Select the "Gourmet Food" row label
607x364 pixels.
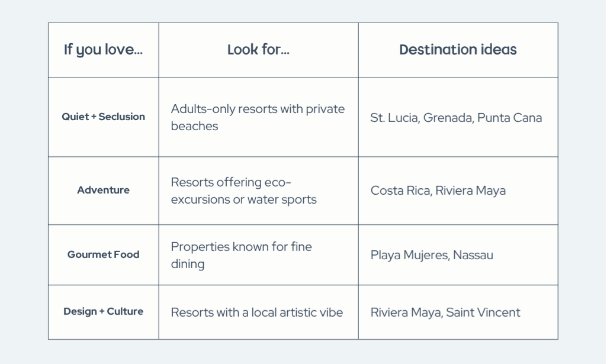(103, 255)
